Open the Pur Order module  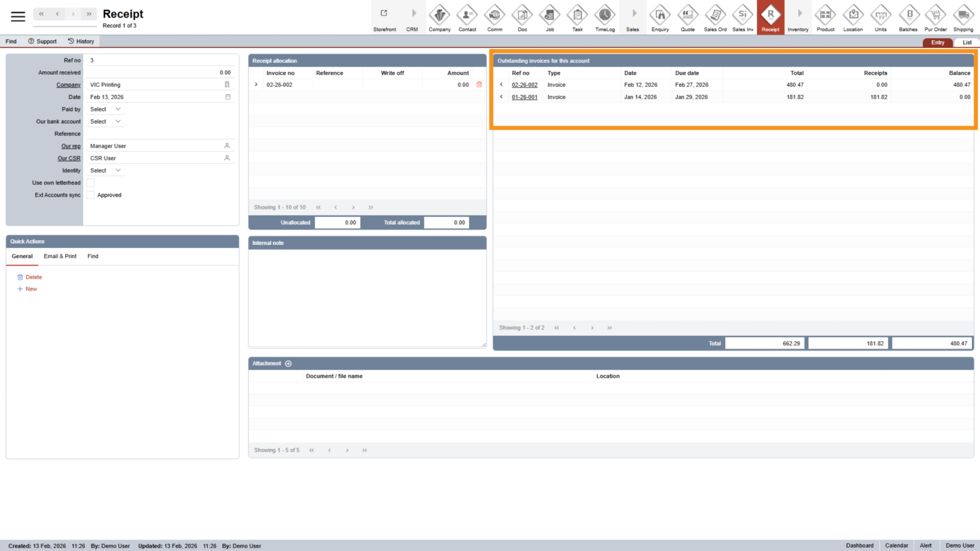(x=935, y=17)
